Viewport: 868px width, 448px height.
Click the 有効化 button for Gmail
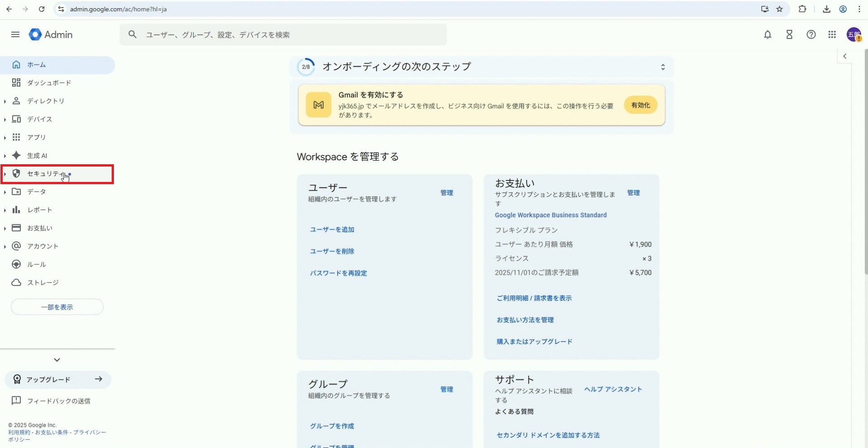(x=640, y=105)
